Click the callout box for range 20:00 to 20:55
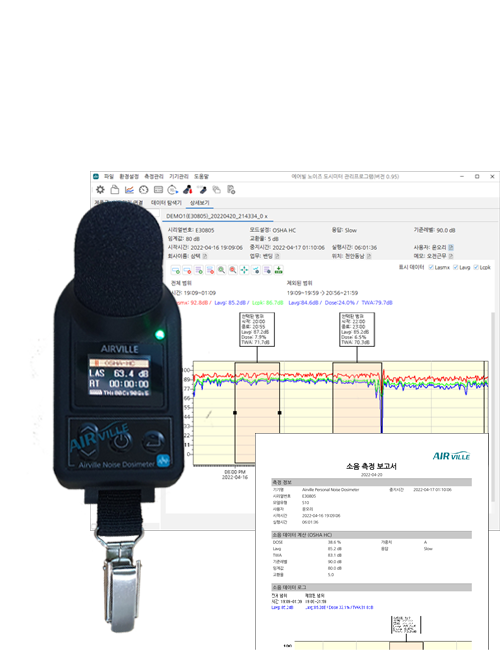This screenshot has width=500, height=650. [x=257, y=330]
